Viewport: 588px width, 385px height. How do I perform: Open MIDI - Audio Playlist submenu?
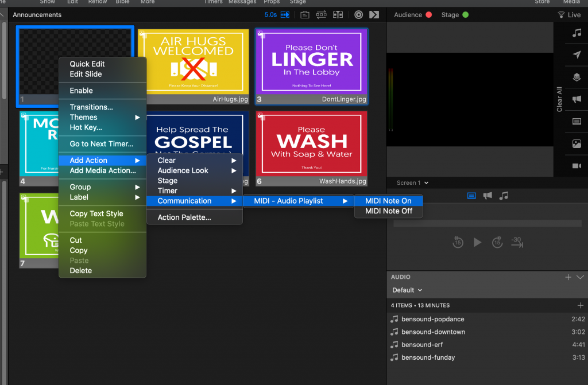(298, 201)
